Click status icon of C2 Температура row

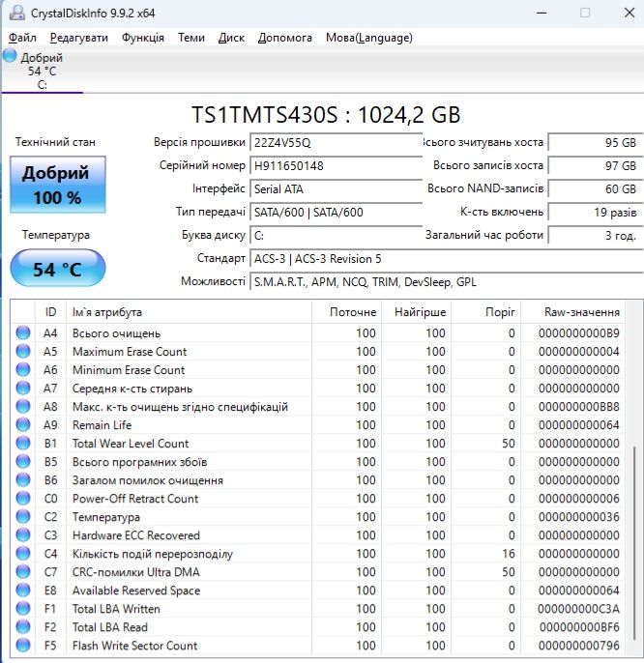click(x=23, y=517)
